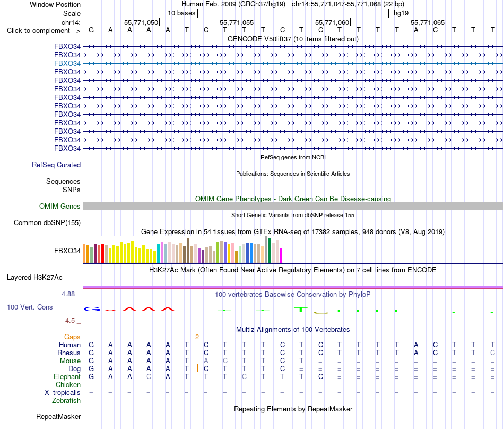The height and width of the screenshot is (429, 504).
Task: Click the -4.5 lower scale value
Action: click(69, 320)
